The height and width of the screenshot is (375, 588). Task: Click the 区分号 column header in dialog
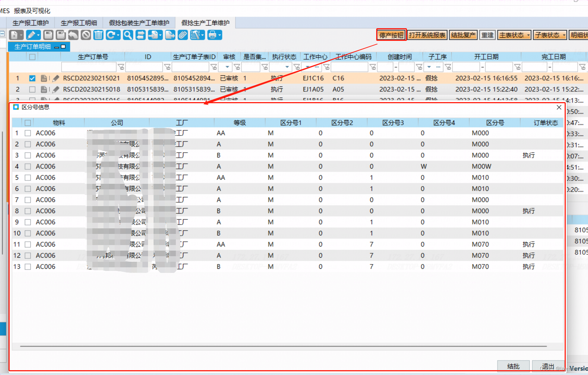pos(495,123)
